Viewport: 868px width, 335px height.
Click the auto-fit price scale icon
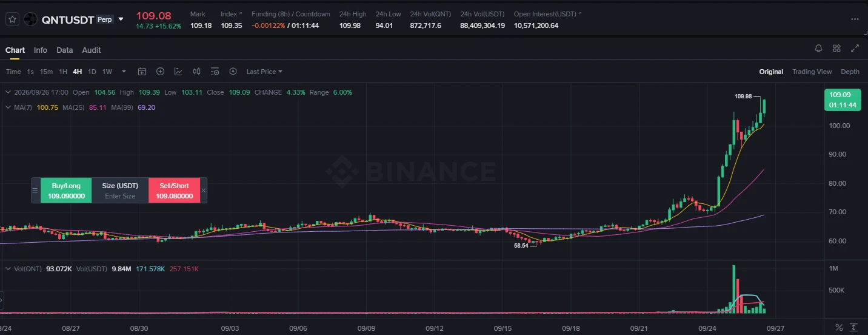pos(854,328)
